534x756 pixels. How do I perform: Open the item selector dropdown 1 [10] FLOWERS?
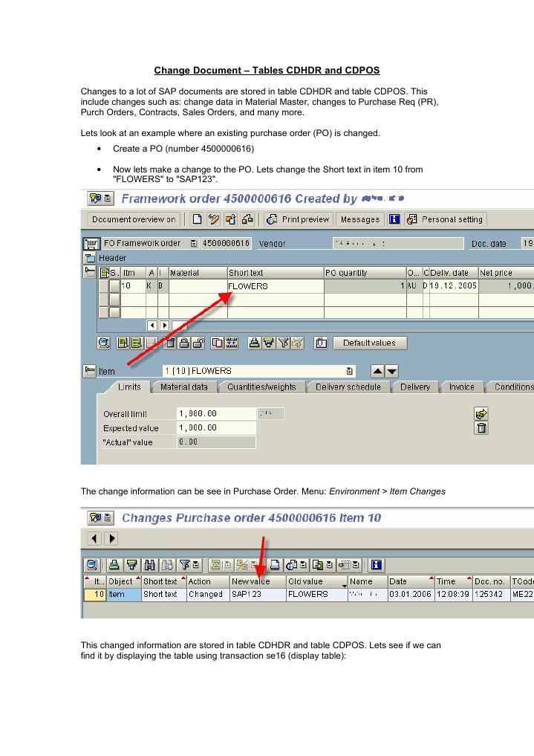(350, 371)
